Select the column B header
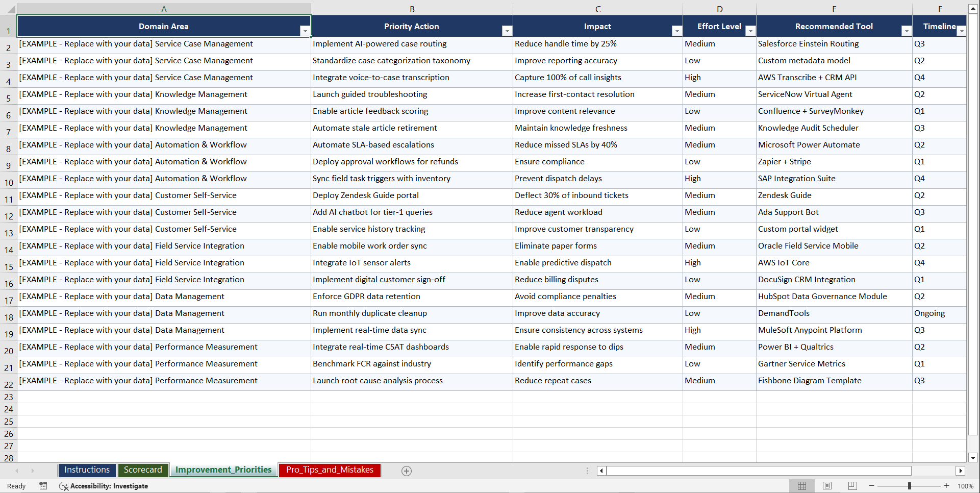 pyautogui.click(x=412, y=9)
